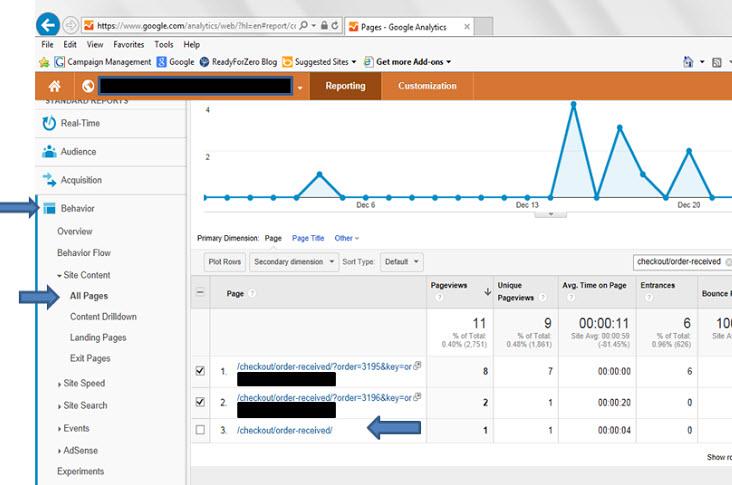Open the Sort Type Default dropdown
The height and width of the screenshot is (485, 732).
[x=401, y=262]
